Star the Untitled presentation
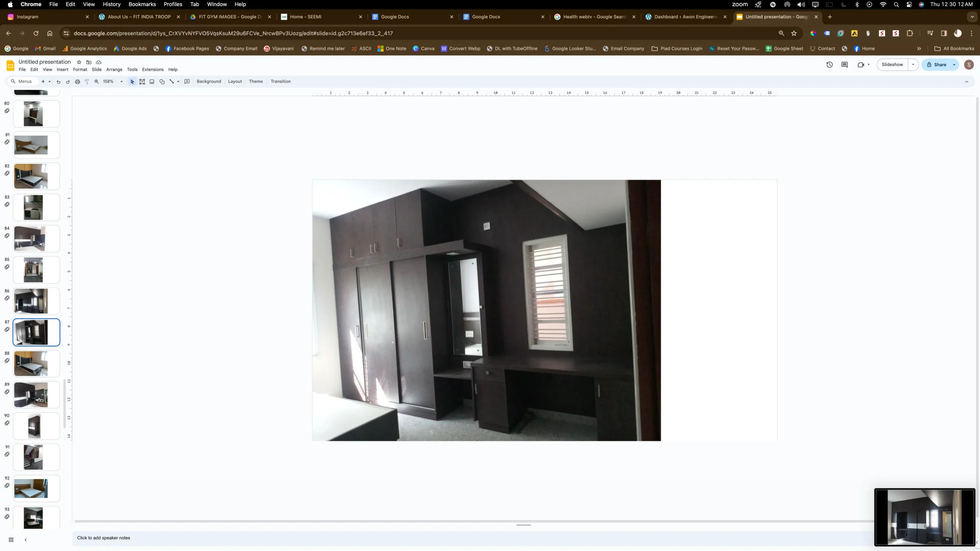 click(79, 62)
